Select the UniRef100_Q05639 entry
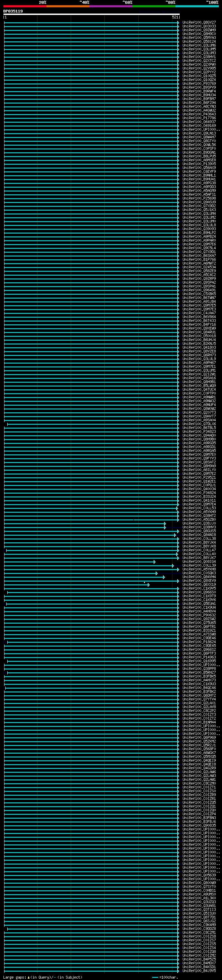 pos(199,875)
